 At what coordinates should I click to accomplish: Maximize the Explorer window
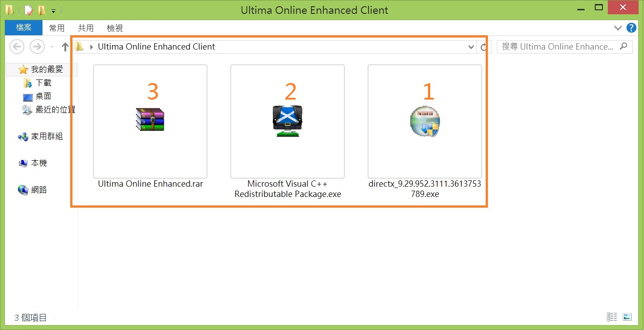(x=599, y=8)
